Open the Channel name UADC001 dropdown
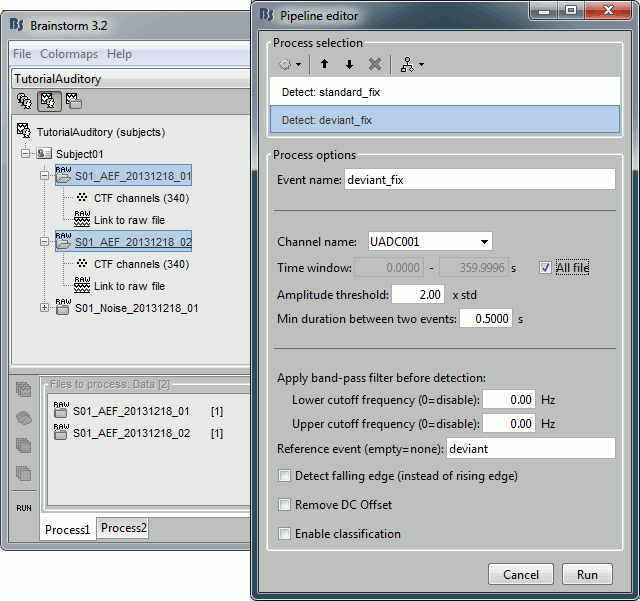Image resolution: width=640 pixels, height=601 pixels. [x=429, y=241]
